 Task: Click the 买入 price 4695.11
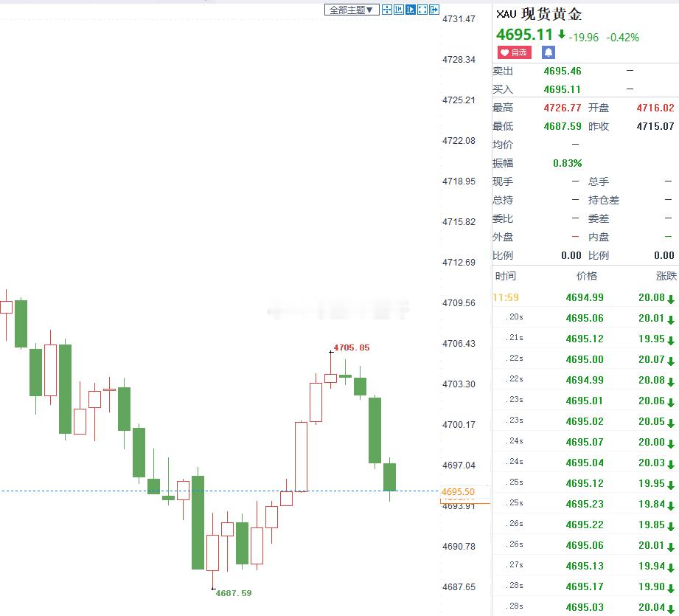pyautogui.click(x=562, y=90)
